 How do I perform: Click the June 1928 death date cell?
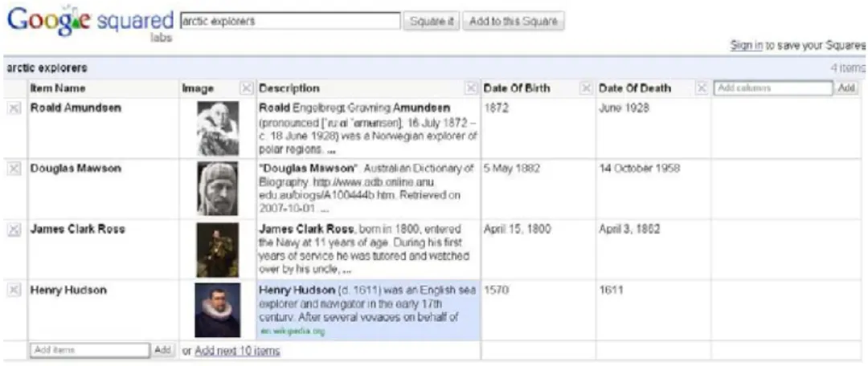[x=624, y=108]
